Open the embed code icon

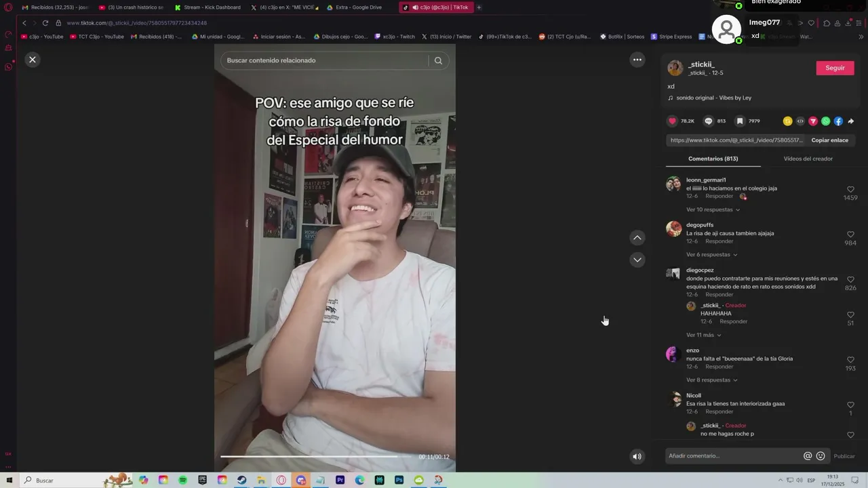coord(800,121)
